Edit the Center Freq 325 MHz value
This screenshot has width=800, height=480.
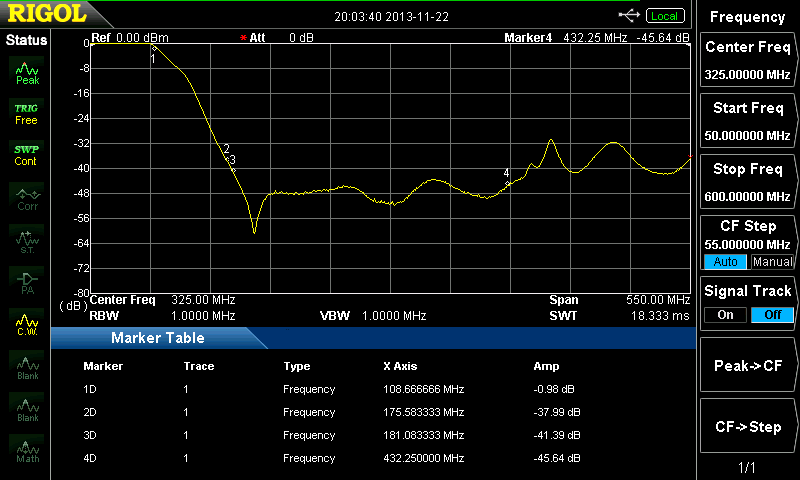[x=748, y=60]
